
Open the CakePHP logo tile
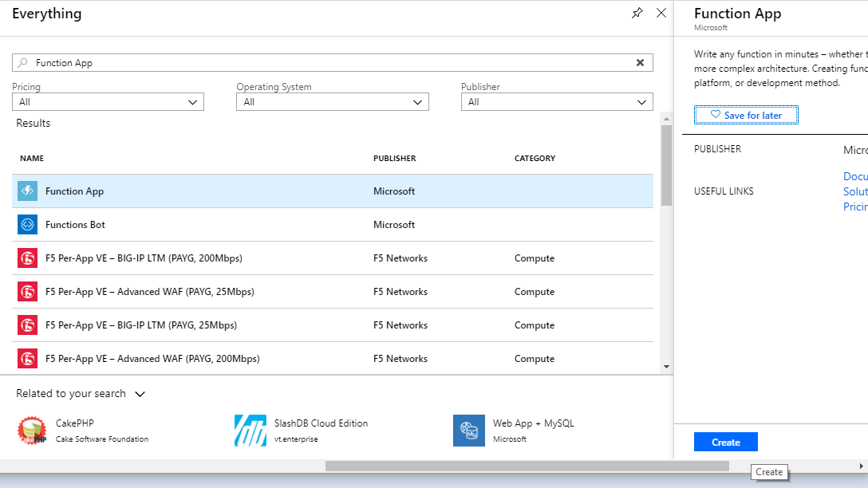pos(32,431)
